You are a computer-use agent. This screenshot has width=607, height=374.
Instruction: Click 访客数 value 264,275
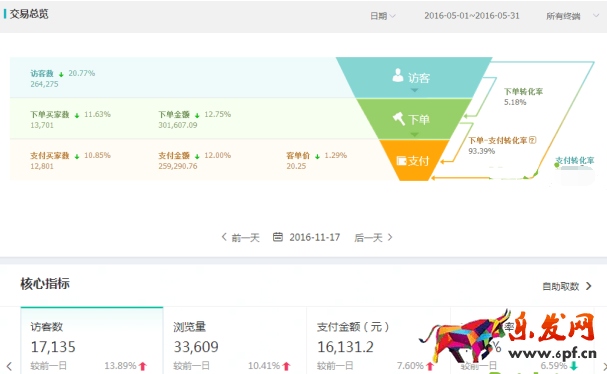pos(45,84)
